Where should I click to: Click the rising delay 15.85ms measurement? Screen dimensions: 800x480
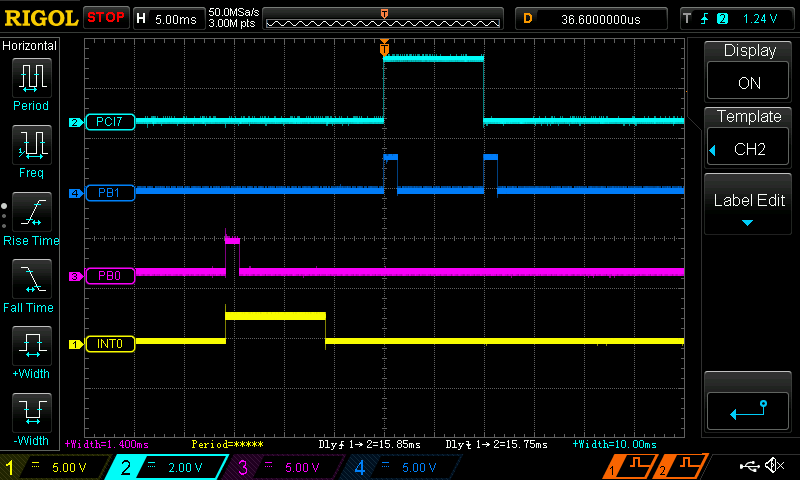[x=369, y=444]
